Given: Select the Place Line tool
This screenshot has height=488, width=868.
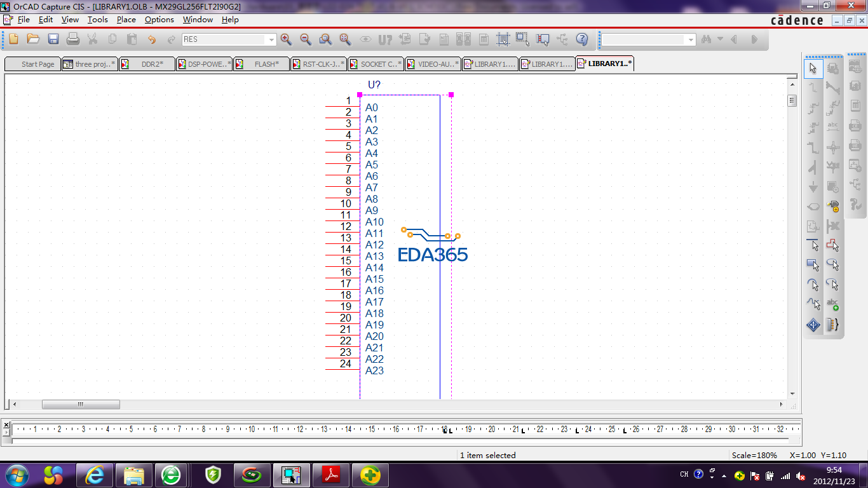Looking at the screenshot, I should pyautogui.click(x=813, y=245).
